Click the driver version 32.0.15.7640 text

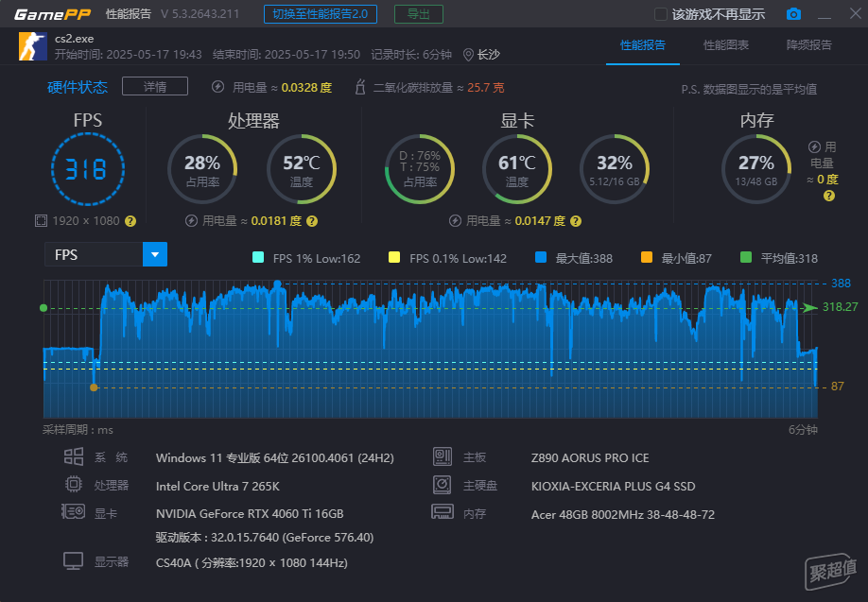265,537
